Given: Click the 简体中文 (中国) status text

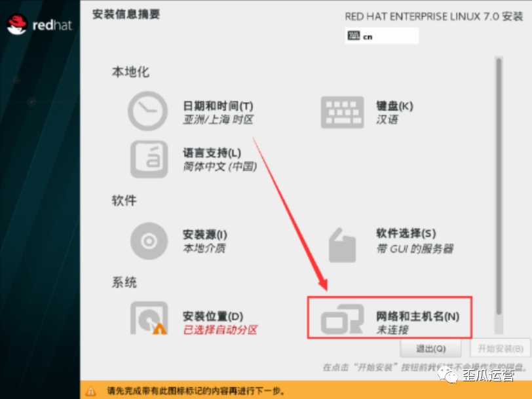Looking at the screenshot, I should click(220, 166).
